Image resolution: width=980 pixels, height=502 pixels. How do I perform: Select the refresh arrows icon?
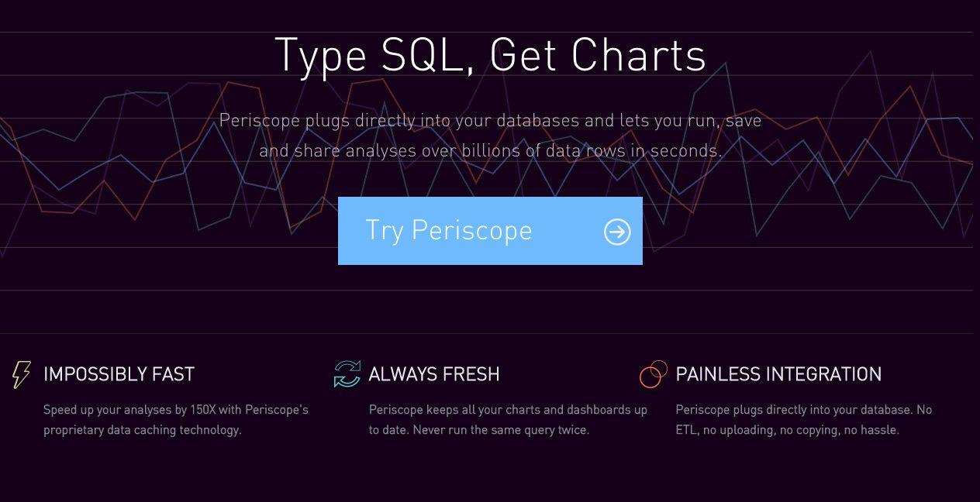pos(347,374)
